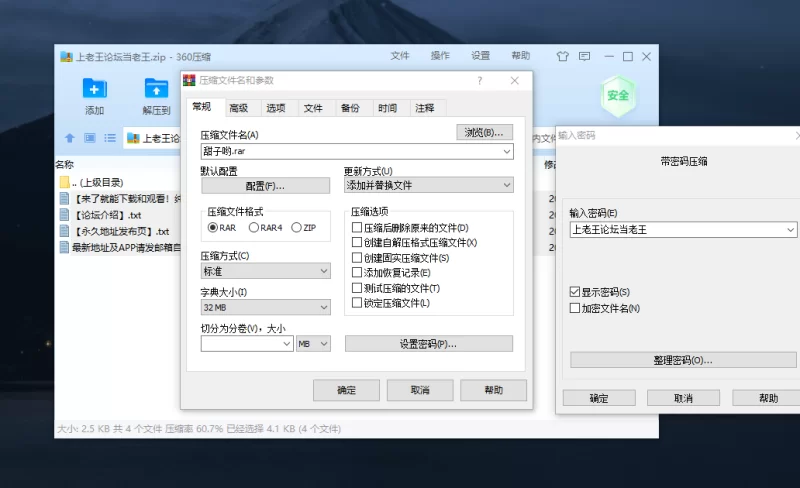Switch to the 备份 tab

350,108
